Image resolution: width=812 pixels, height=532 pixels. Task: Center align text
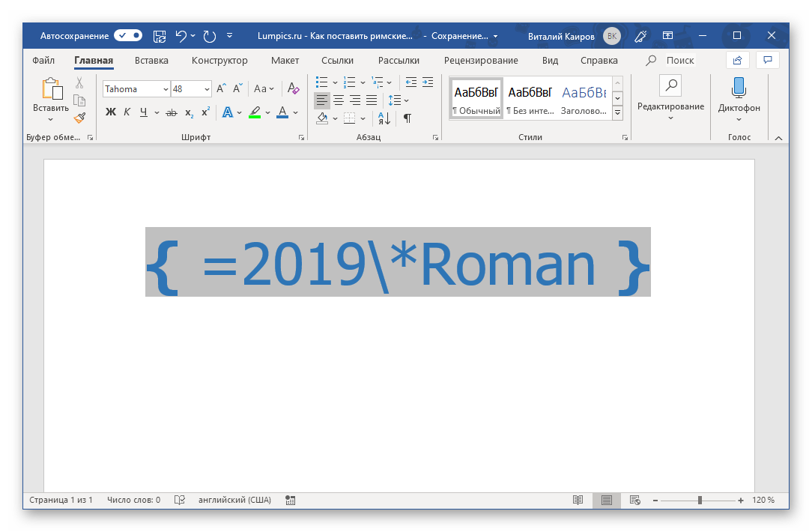tap(339, 100)
